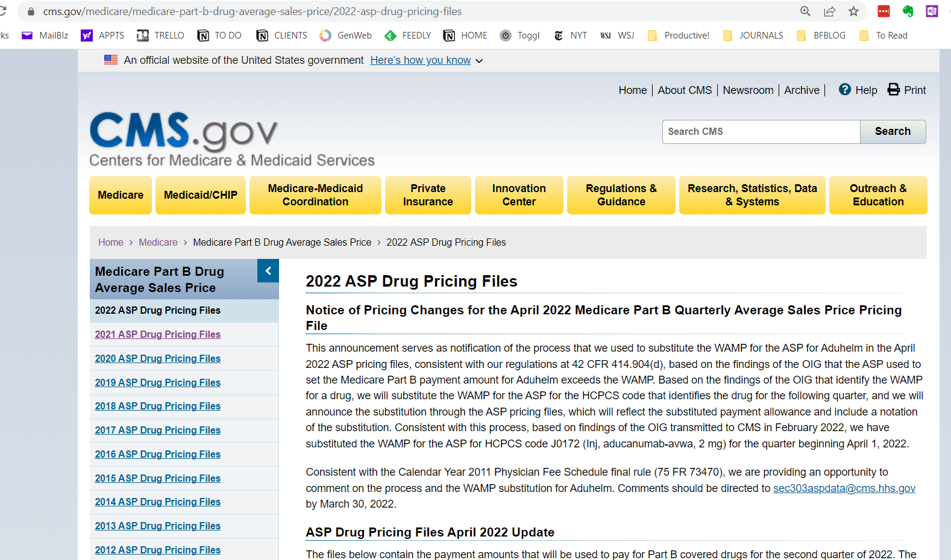The width and height of the screenshot is (951, 560).
Task: Click in the Search CMS field
Action: tap(761, 131)
